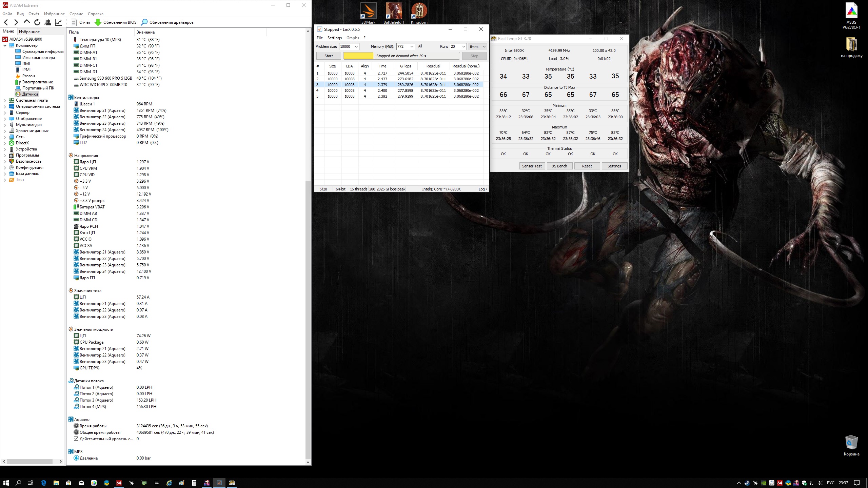The image size is (868, 488).
Task: Click the All memory option in LinX
Action: [420, 46]
